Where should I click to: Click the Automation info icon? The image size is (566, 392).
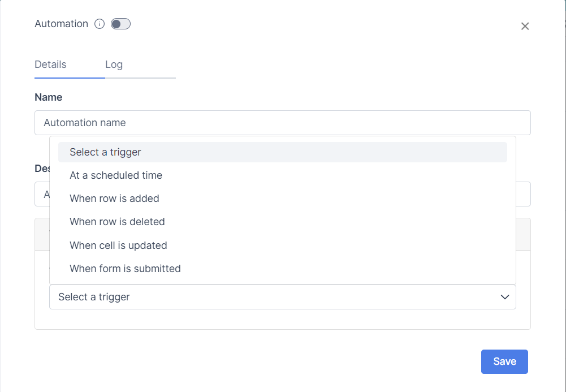[100, 24]
